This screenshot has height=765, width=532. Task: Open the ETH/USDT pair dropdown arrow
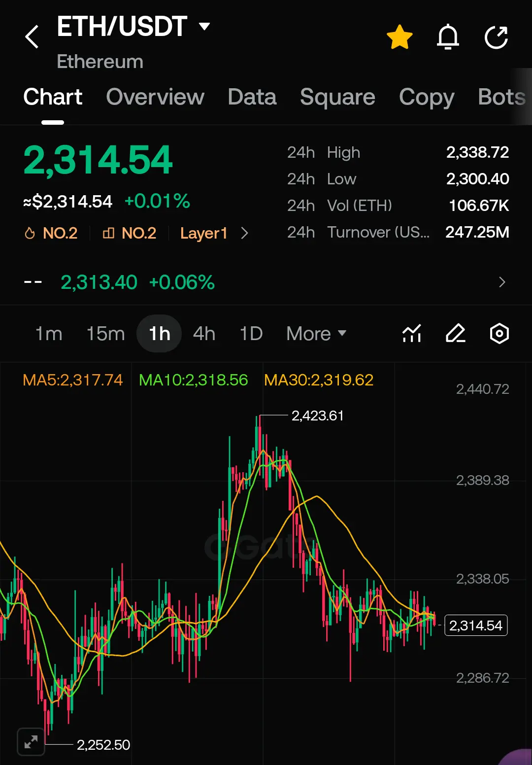[204, 26]
